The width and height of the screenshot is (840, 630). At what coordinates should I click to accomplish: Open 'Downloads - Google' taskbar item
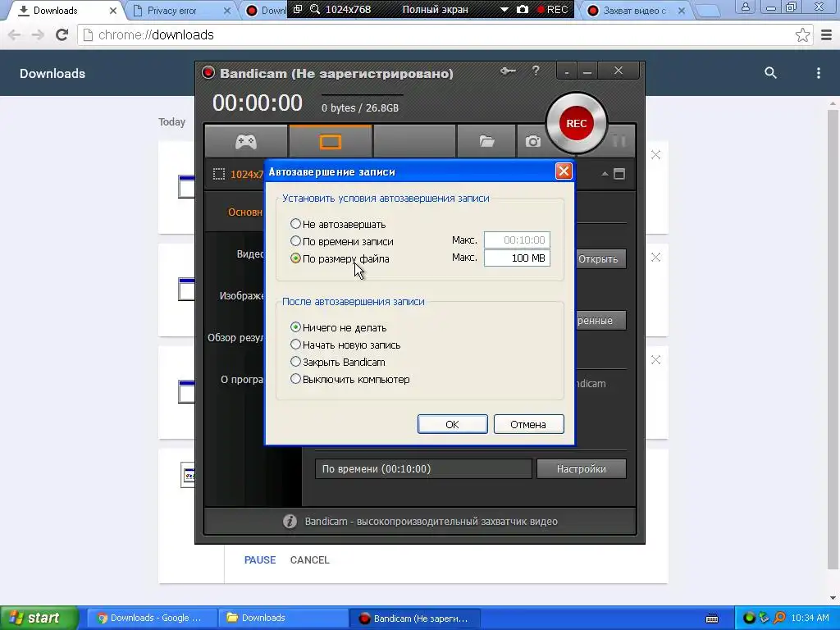tap(151, 618)
